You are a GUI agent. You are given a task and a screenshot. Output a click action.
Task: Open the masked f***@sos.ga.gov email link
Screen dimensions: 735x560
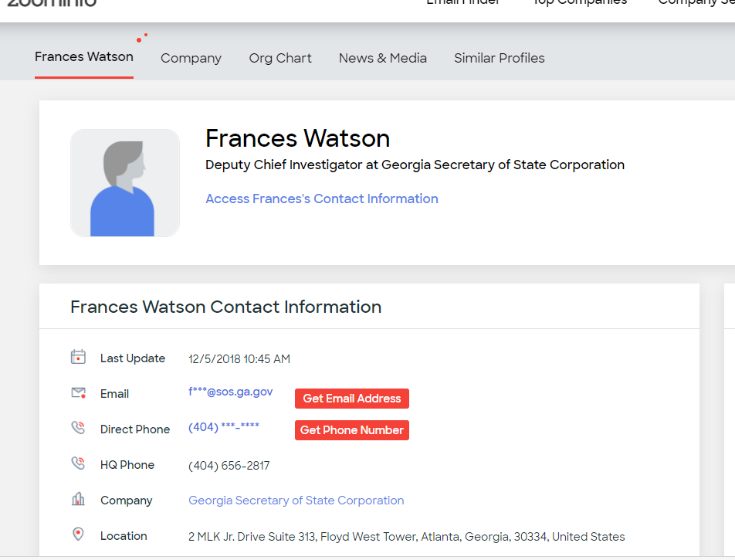(x=230, y=392)
